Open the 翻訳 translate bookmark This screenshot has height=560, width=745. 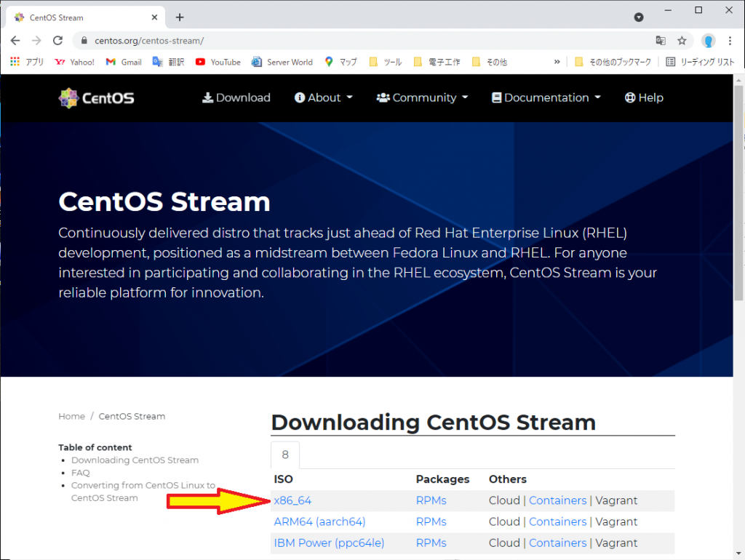pyautogui.click(x=168, y=62)
